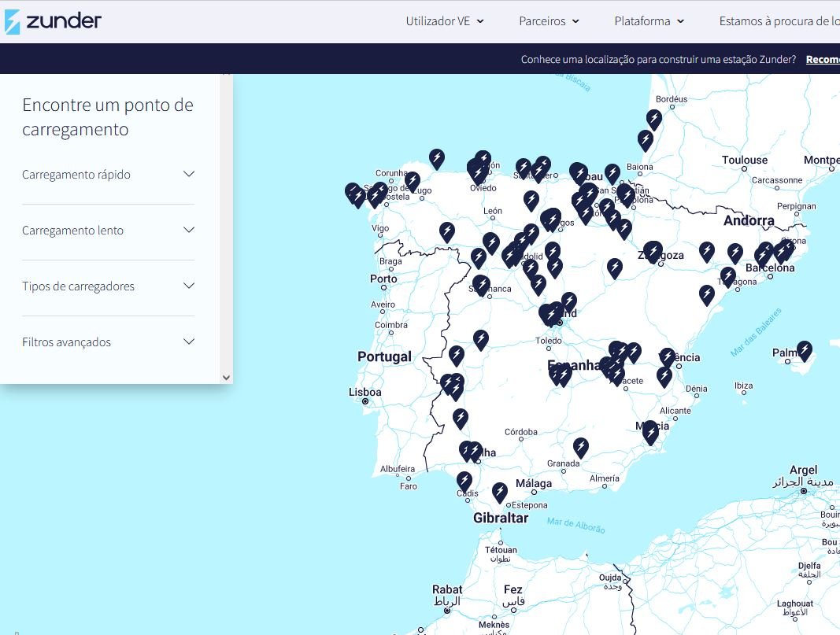Select the charging pin north of Estepona
Screen dimensions: 840x635
click(500, 492)
